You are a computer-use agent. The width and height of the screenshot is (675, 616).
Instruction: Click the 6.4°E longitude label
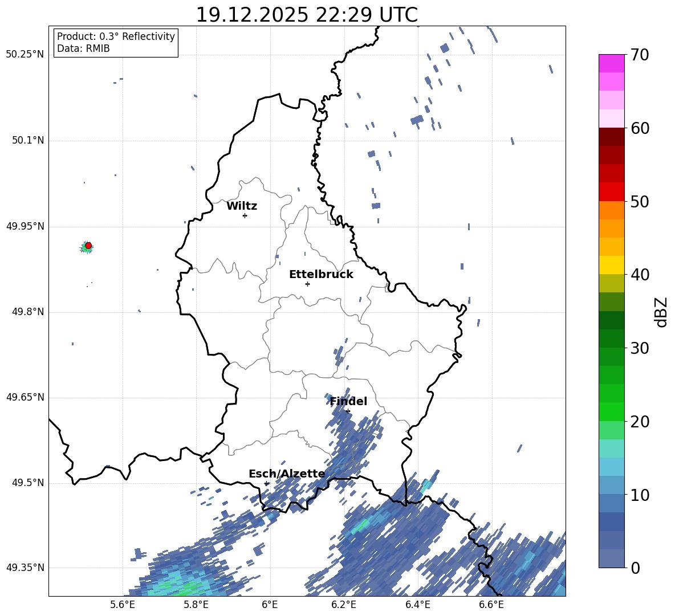pos(417,605)
